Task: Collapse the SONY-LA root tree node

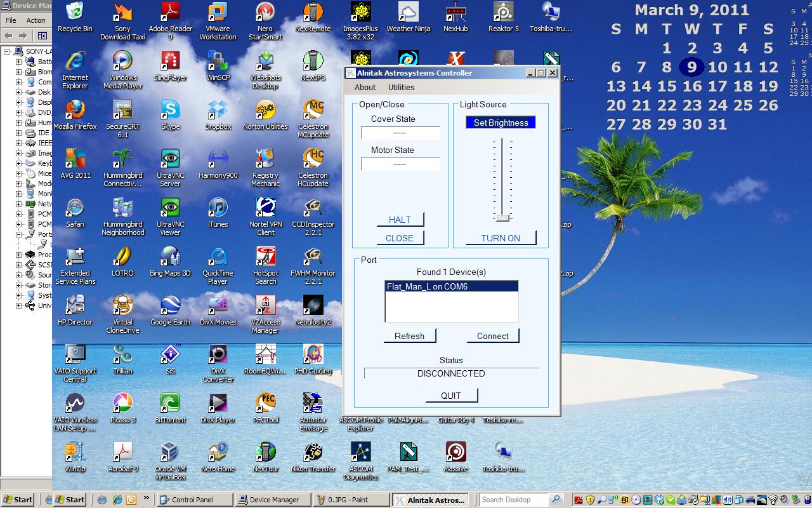Action: (x=7, y=51)
